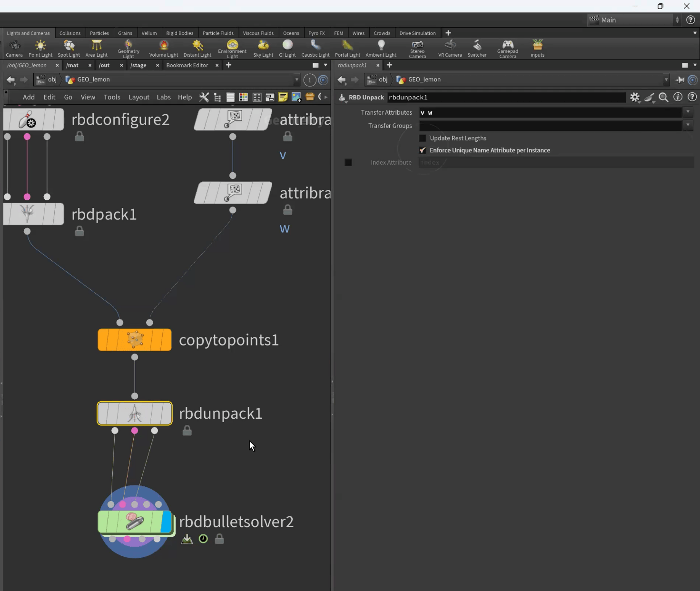
Task: Open the parameter gear settings menu
Action: [635, 98]
